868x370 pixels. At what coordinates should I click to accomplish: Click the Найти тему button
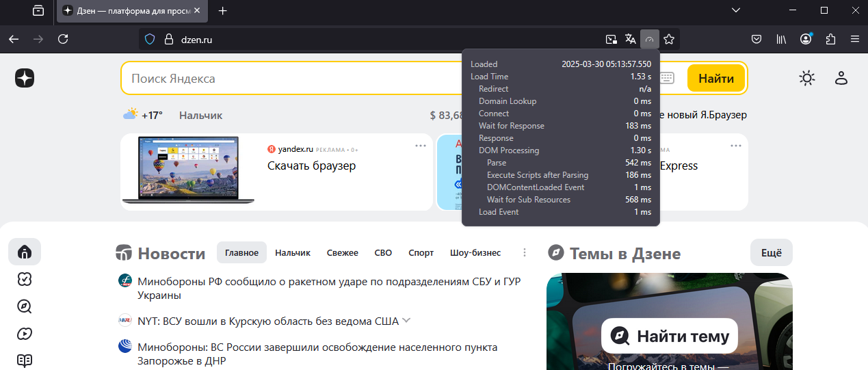coord(670,336)
